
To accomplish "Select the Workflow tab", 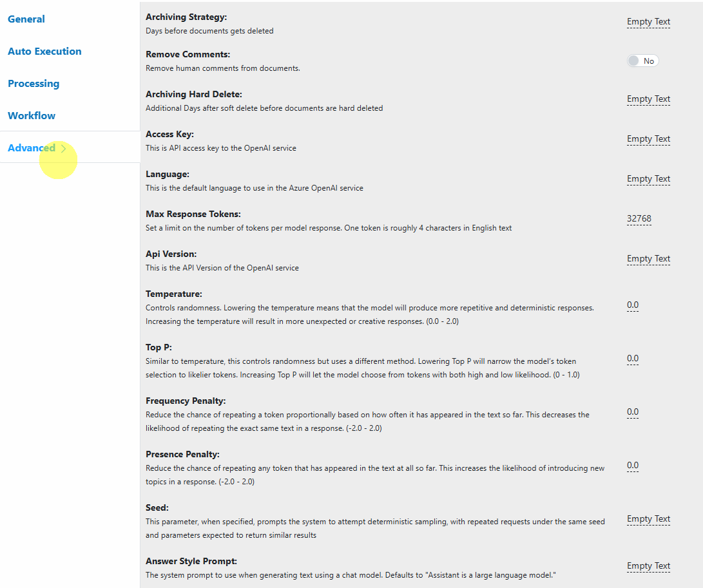I will click(x=32, y=116).
